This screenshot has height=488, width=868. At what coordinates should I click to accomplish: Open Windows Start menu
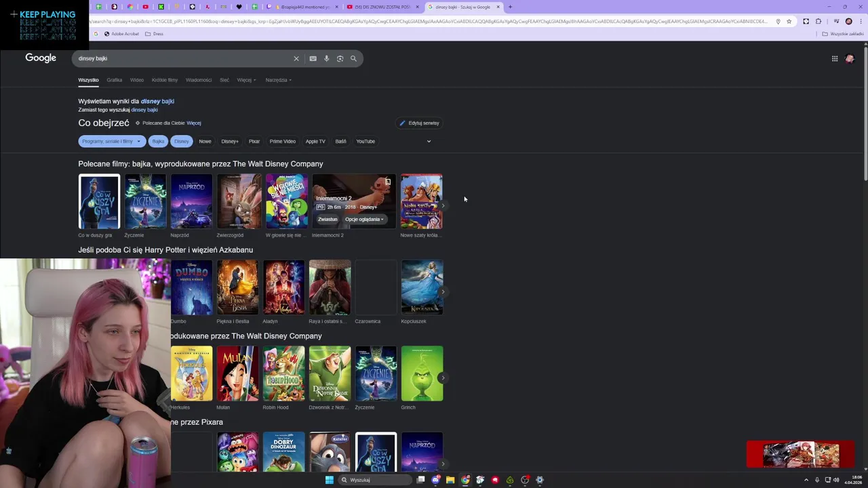[329, 480]
